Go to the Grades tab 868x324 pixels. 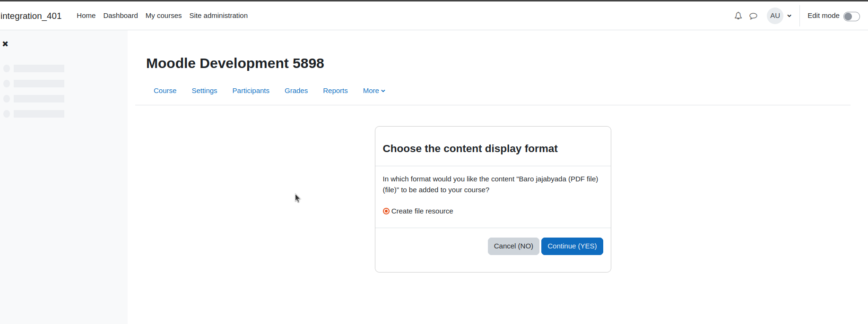[x=296, y=91]
